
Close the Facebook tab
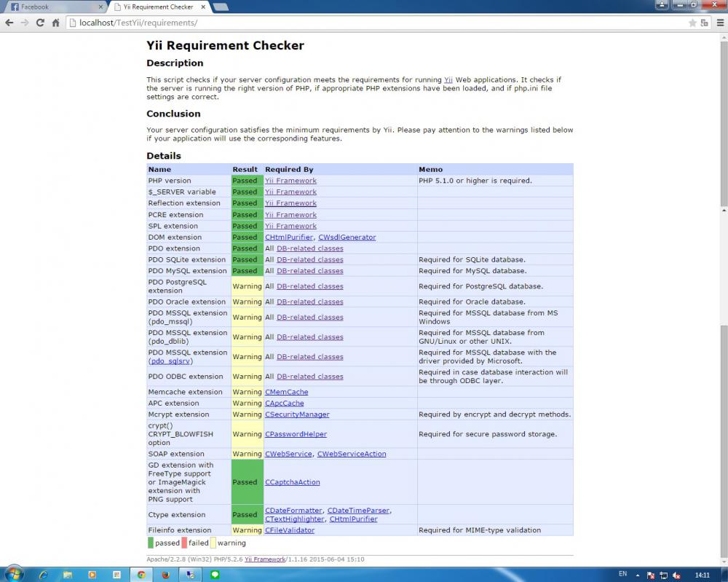(x=100, y=7)
